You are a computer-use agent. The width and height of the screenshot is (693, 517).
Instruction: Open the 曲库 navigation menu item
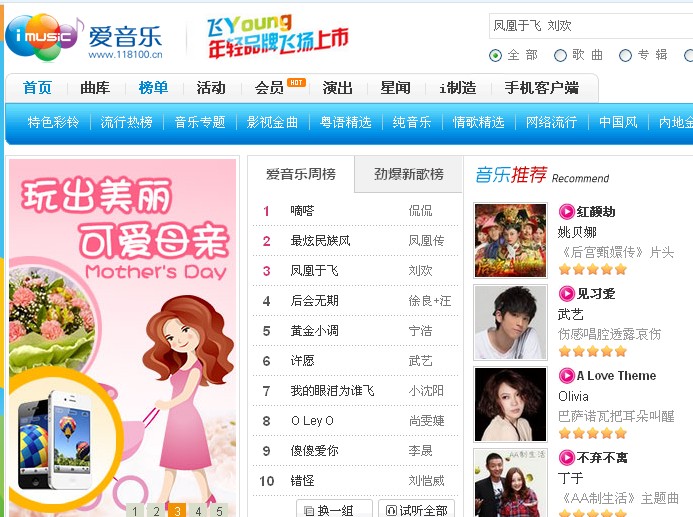click(95, 87)
